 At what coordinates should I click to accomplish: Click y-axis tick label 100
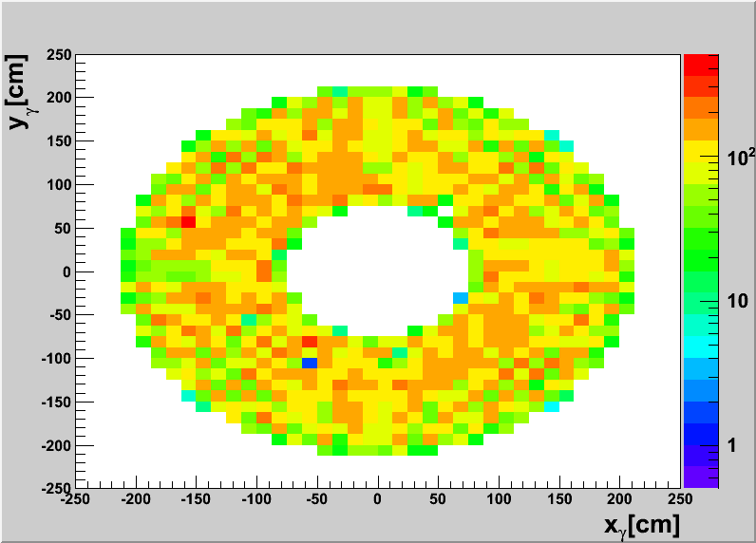(59, 185)
